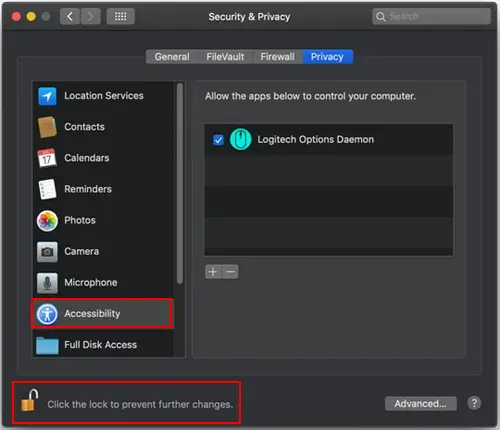Open the Advanced... button
The width and height of the screenshot is (500, 430).
click(420, 404)
